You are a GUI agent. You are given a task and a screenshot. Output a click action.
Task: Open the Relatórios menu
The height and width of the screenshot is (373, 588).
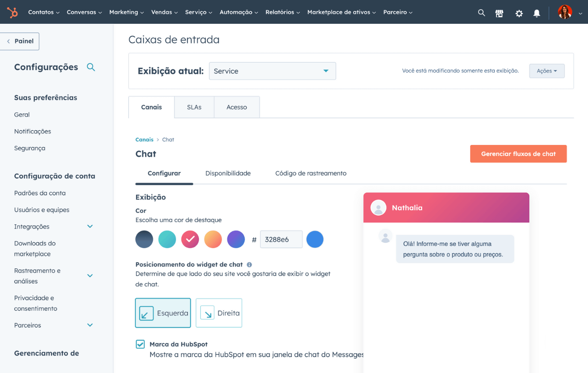[283, 12]
